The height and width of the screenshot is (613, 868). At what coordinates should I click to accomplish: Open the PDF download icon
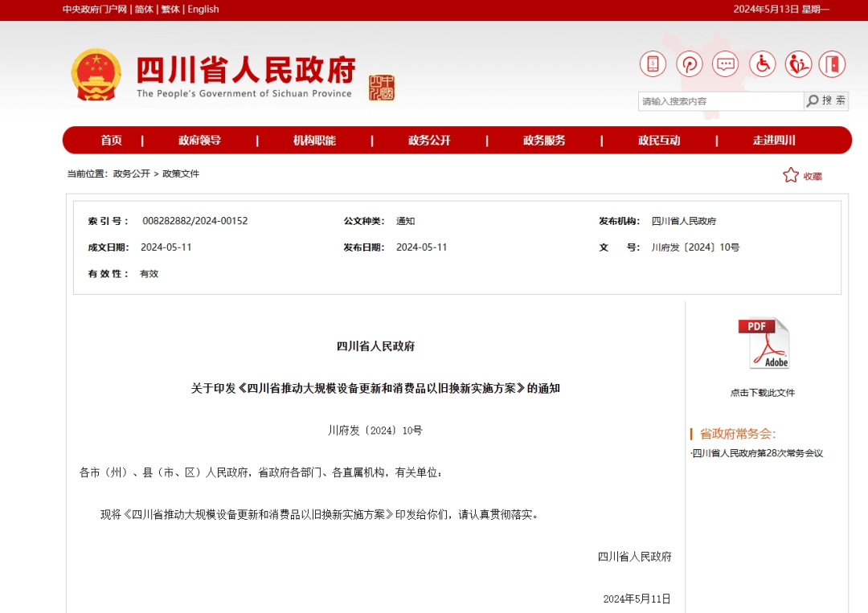point(764,343)
